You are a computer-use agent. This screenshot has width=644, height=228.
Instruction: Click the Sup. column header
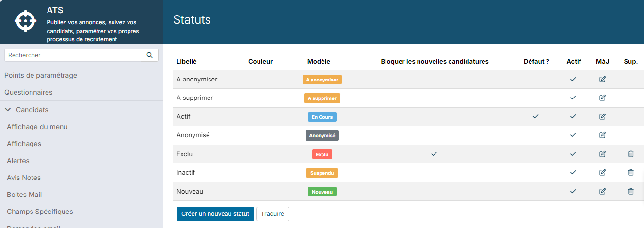point(631,62)
